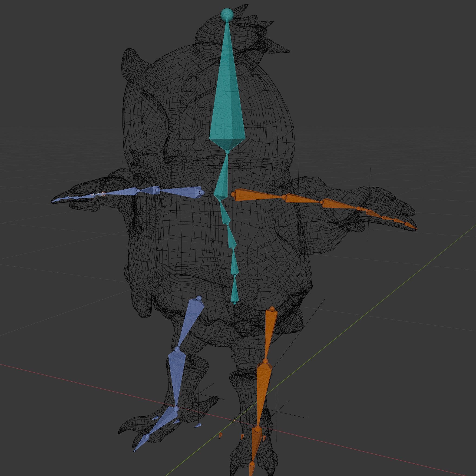The height and width of the screenshot is (476, 476).
Task: Click the orange hip joint sphere
Action: tap(272, 309)
